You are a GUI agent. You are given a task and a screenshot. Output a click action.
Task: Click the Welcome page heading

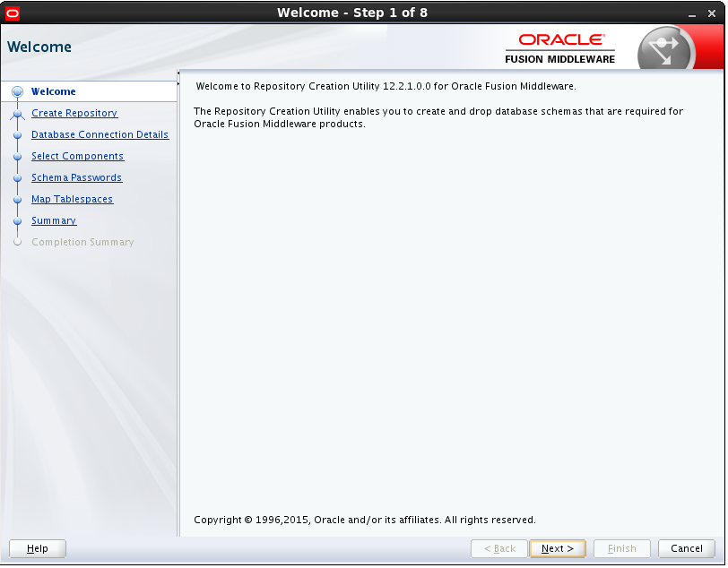(x=39, y=47)
